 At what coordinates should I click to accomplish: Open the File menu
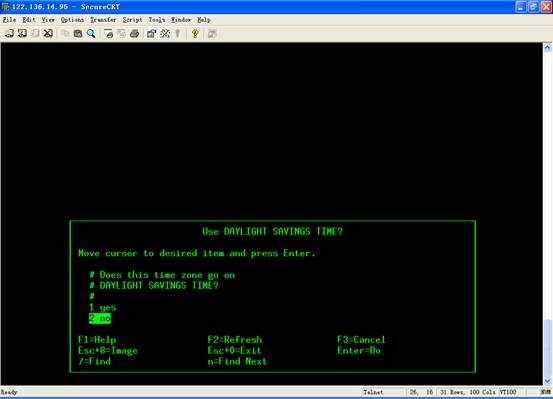tap(9, 20)
